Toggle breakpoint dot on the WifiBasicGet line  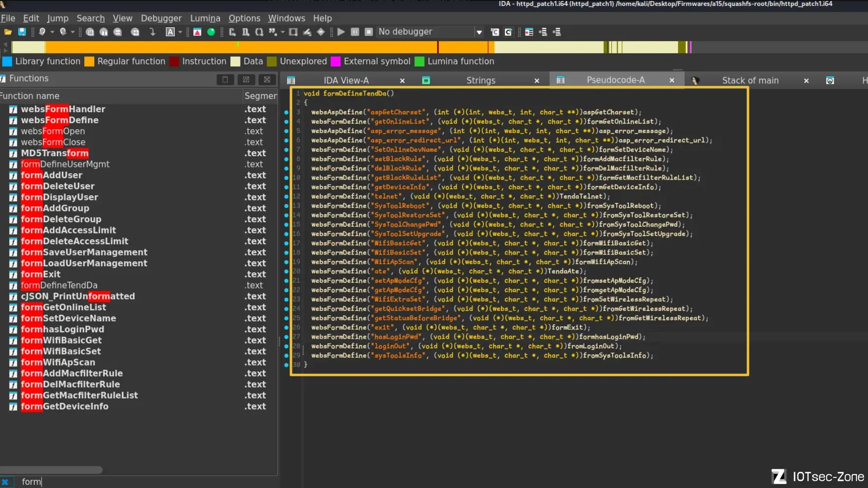click(287, 243)
